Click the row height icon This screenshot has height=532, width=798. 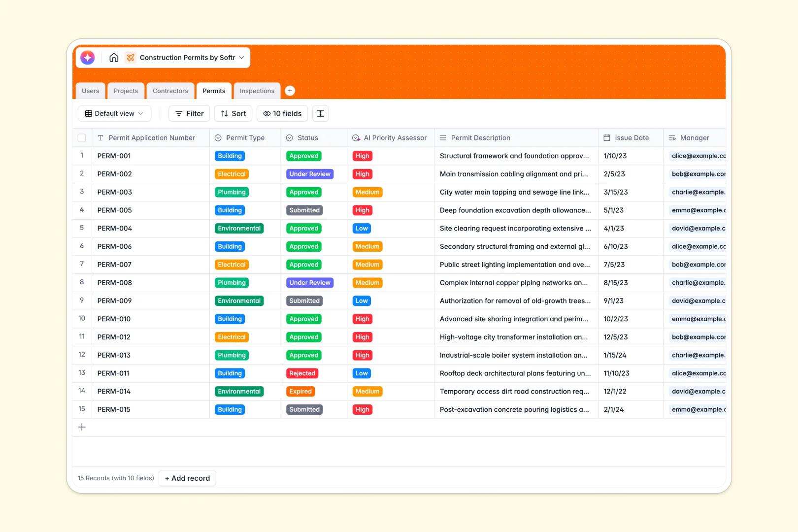[x=321, y=113]
